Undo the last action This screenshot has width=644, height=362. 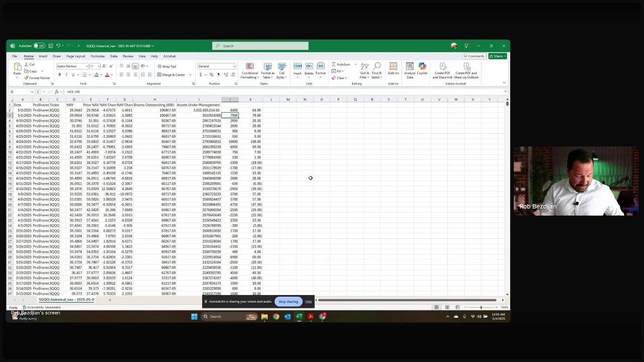(58, 46)
